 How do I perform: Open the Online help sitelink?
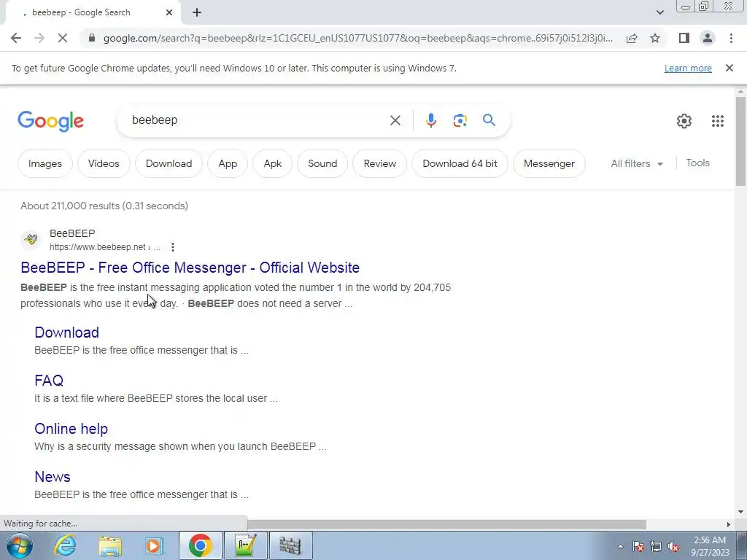(x=71, y=429)
